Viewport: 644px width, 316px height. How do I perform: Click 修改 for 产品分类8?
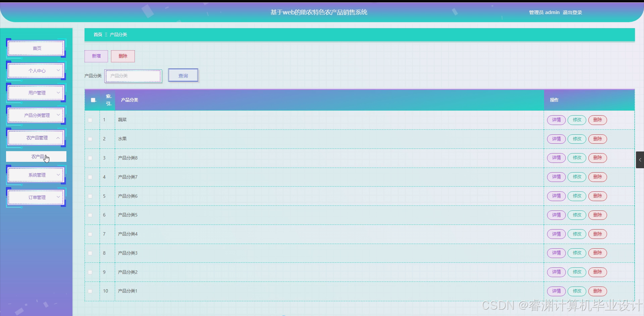pyautogui.click(x=577, y=158)
